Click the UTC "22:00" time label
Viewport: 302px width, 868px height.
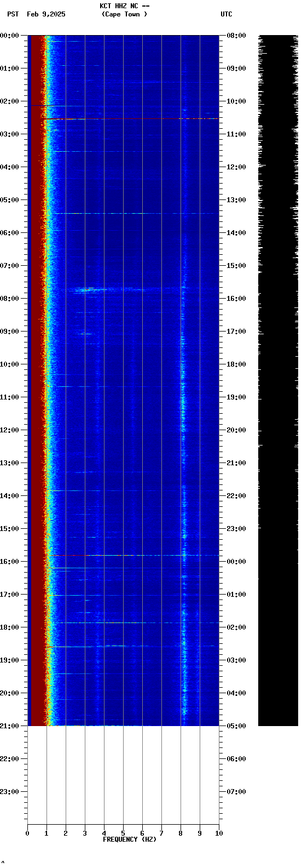click(x=236, y=496)
